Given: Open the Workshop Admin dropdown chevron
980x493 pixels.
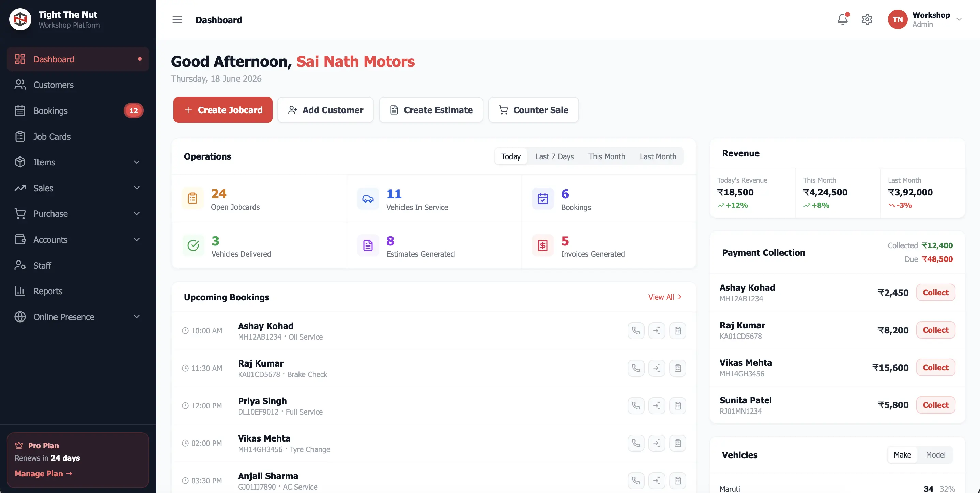Looking at the screenshot, I should (x=959, y=19).
